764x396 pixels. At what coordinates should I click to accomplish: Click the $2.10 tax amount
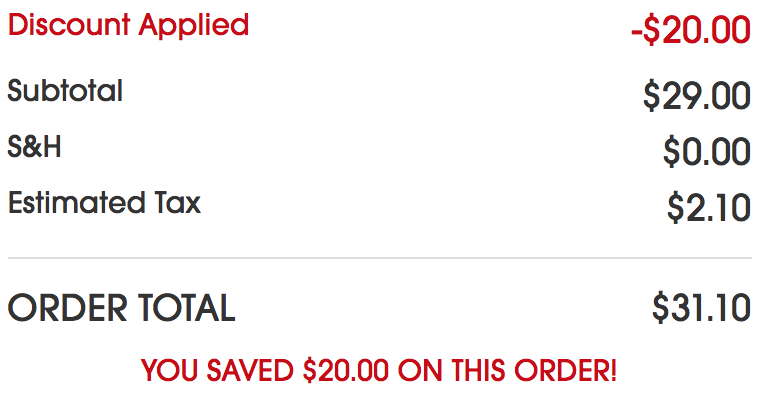point(709,208)
